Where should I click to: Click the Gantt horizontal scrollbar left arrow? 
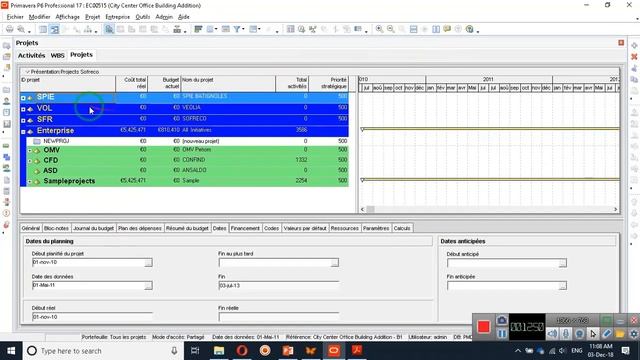pyautogui.click(x=362, y=209)
